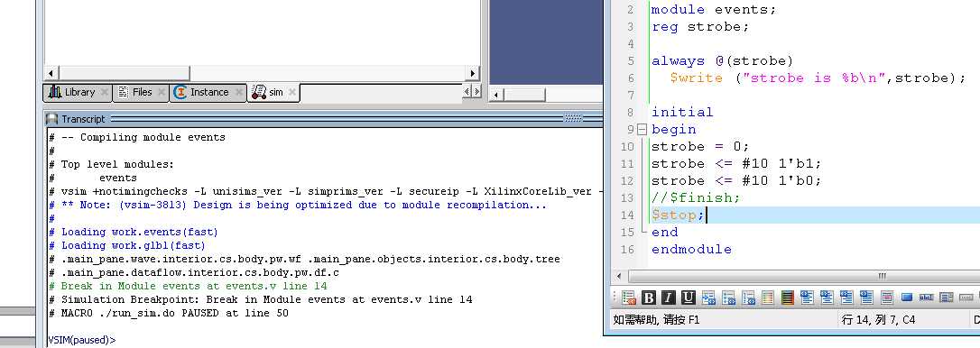Click the workspace horizontal scrollbar thumb
The image size is (980, 348).
click(x=125, y=73)
